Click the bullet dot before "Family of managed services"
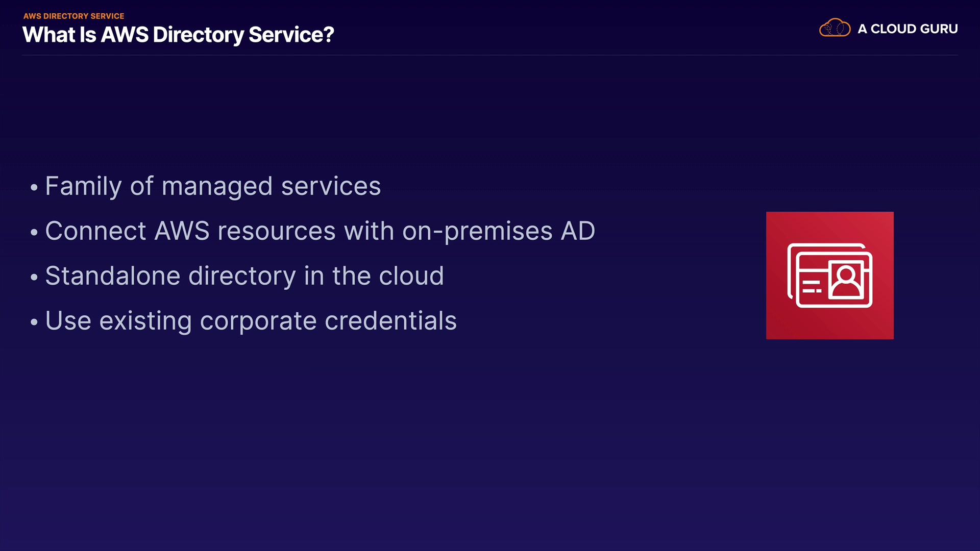 [x=34, y=187]
